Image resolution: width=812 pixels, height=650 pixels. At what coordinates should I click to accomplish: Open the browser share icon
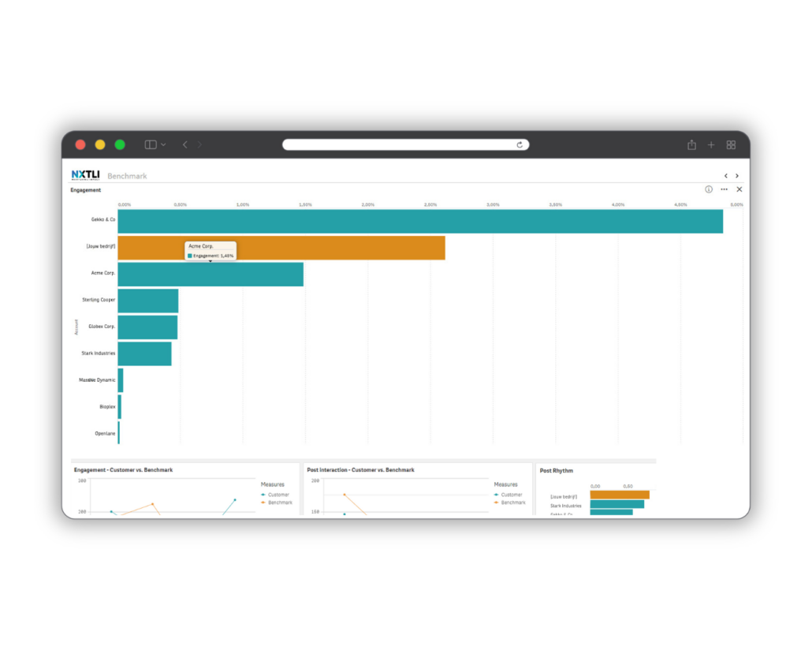pos(691,145)
